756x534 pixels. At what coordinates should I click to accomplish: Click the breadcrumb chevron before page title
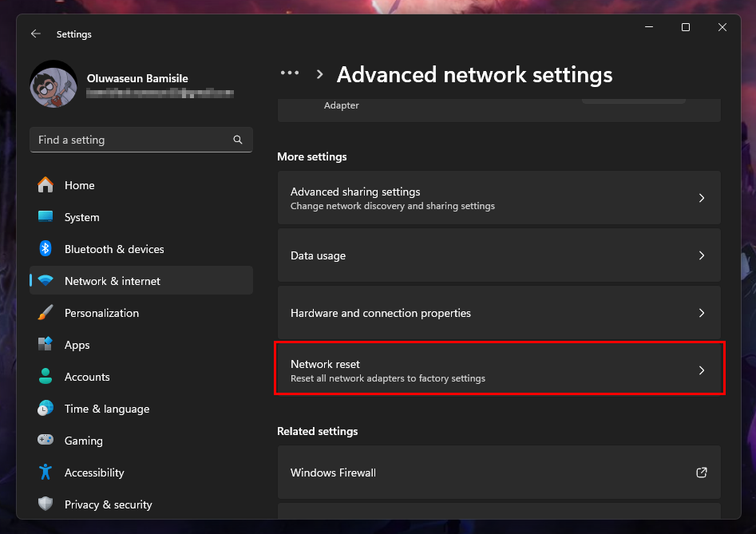[319, 74]
